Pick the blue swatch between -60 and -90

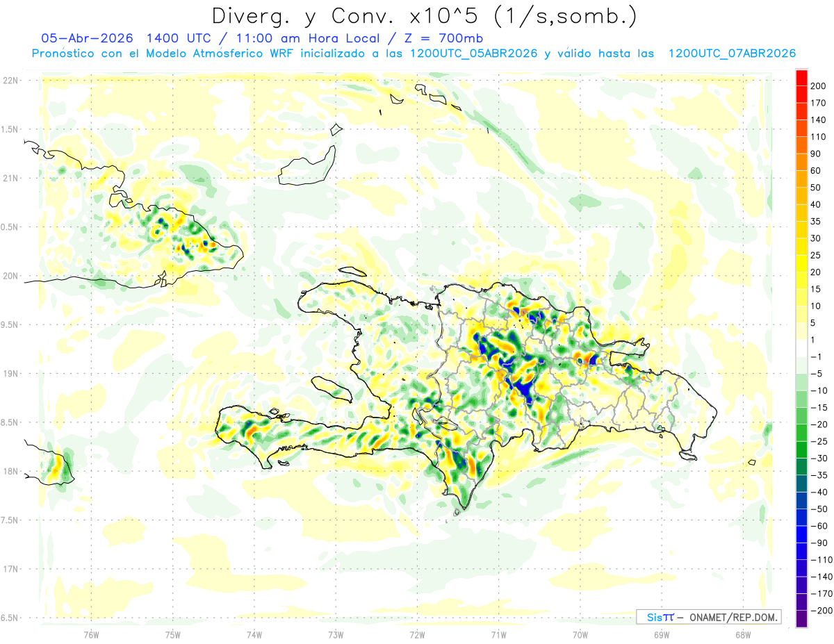[801, 535]
